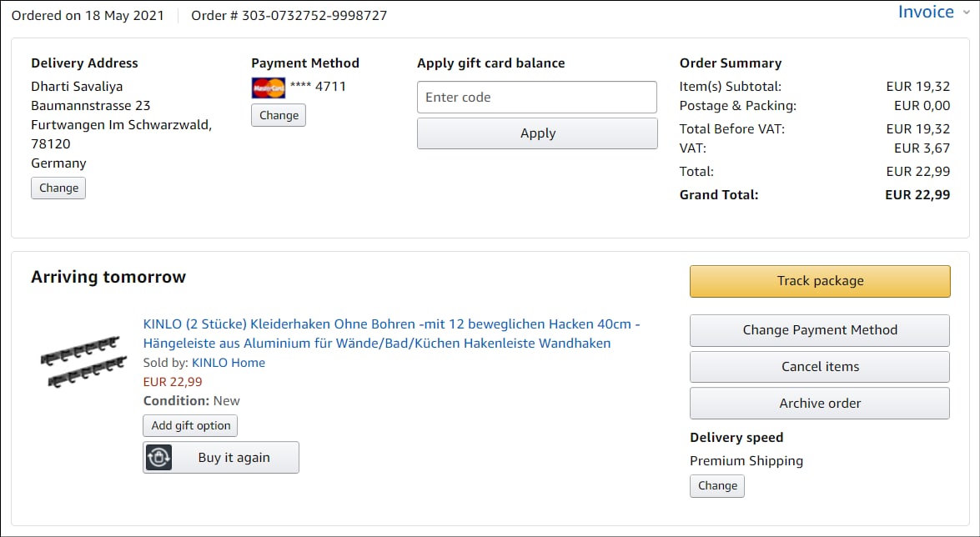Click Change Payment Method button

pyautogui.click(x=820, y=330)
